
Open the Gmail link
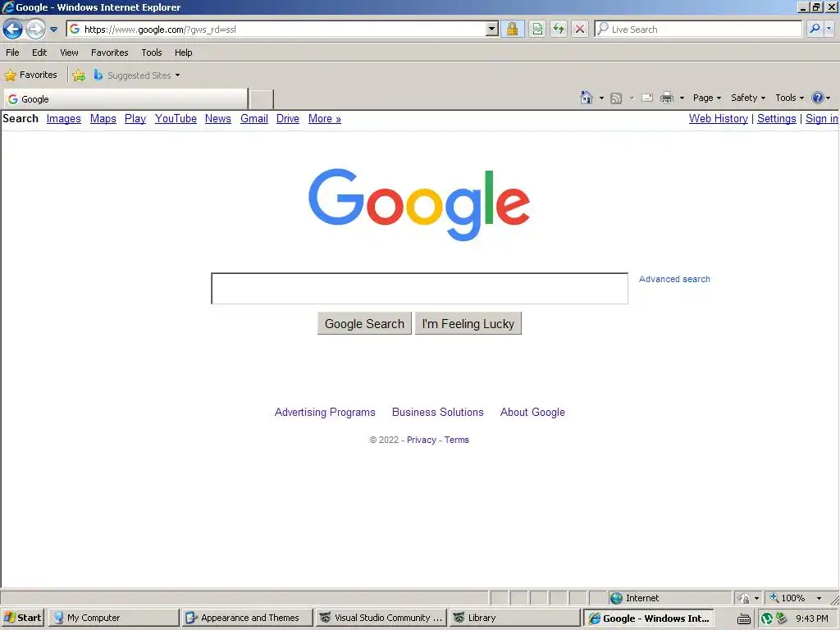254,118
